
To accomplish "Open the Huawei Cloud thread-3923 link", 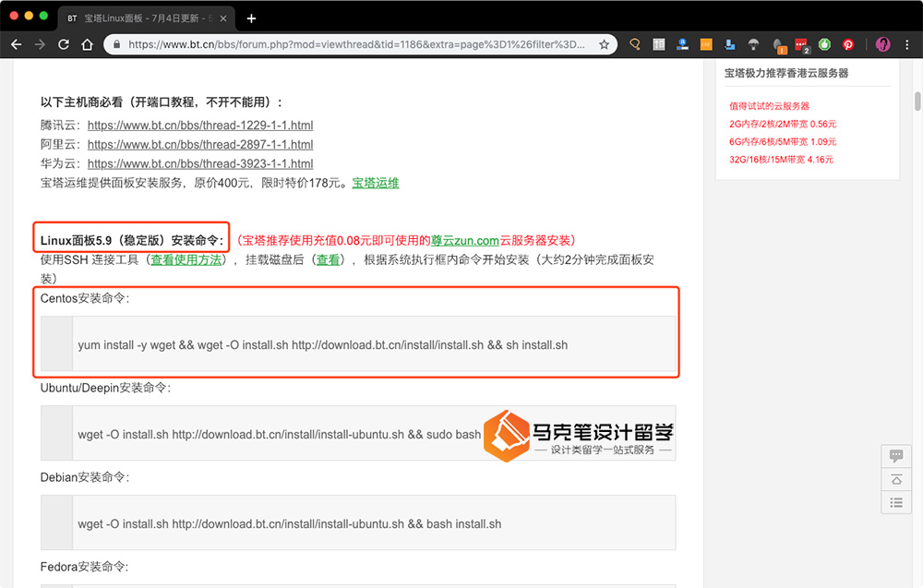I will 200,163.
